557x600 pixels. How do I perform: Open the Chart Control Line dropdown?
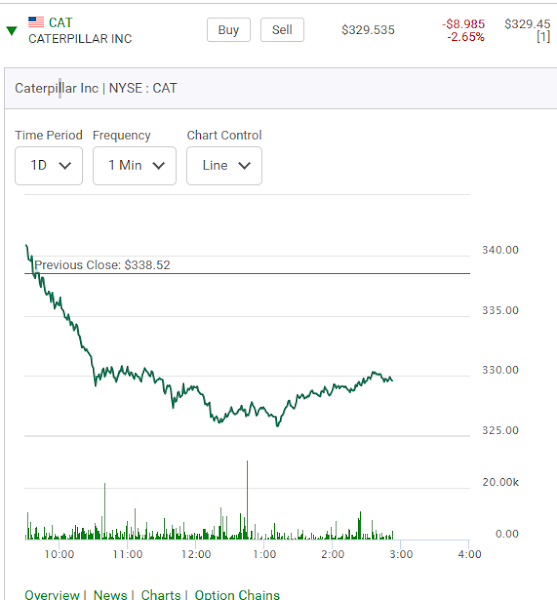click(x=224, y=166)
